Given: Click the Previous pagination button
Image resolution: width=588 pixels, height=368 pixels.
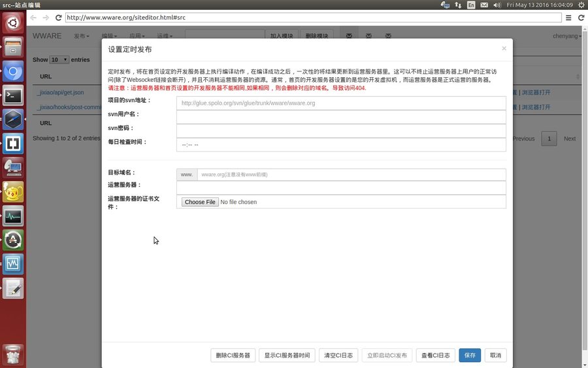Looking at the screenshot, I should coord(523,139).
